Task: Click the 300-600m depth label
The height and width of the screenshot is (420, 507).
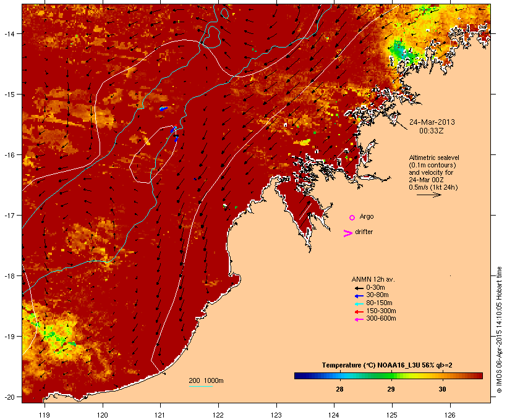Action: (x=381, y=318)
